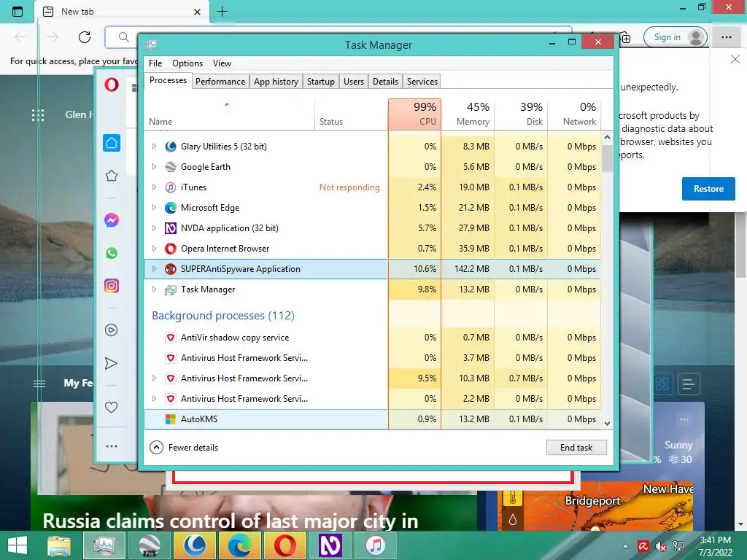Refresh the Edge browser page

click(x=85, y=37)
